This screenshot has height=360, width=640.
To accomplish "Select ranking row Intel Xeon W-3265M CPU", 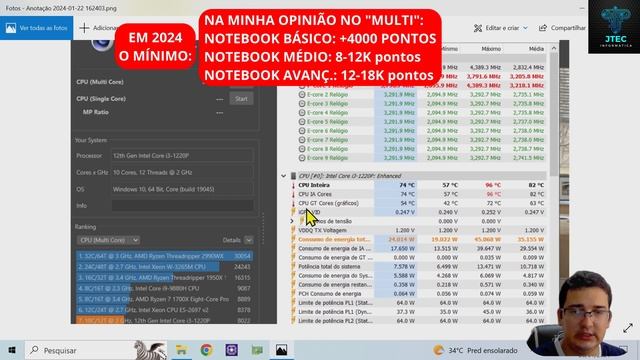I will point(164,267).
